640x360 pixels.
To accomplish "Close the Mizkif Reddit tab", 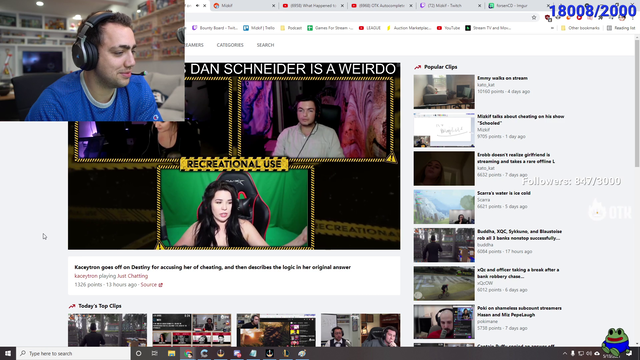I will pyautogui.click(x=273, y=6).
